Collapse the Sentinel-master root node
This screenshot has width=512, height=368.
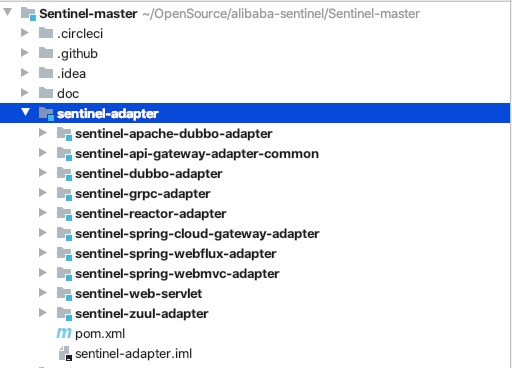pyautogui.click(x=7, y=12)
